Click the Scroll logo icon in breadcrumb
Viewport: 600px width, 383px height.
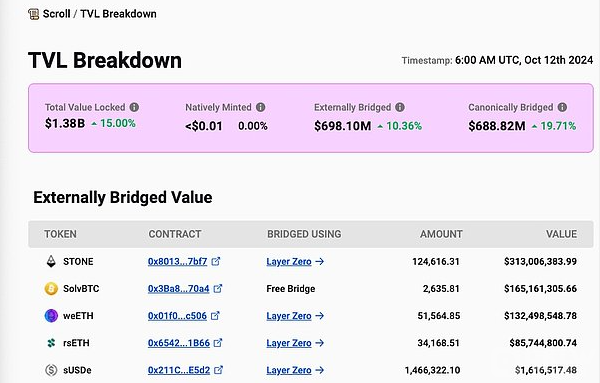(x=34, y=14)
